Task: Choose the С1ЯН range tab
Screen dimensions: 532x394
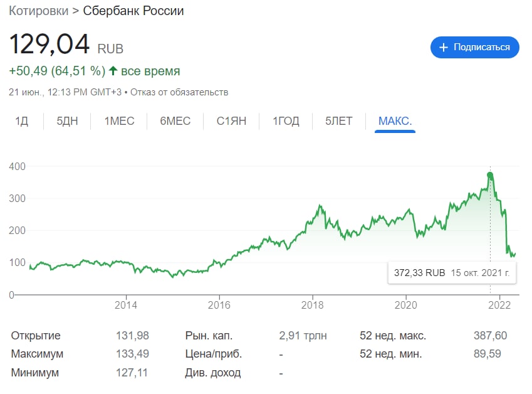Action: click(x=231, y=121)
